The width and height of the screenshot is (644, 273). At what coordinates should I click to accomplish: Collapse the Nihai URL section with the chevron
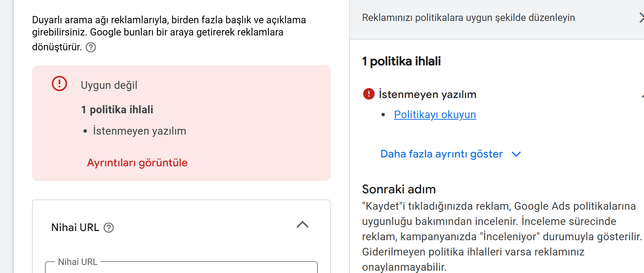pyautogui.click(x=303, y=225)
